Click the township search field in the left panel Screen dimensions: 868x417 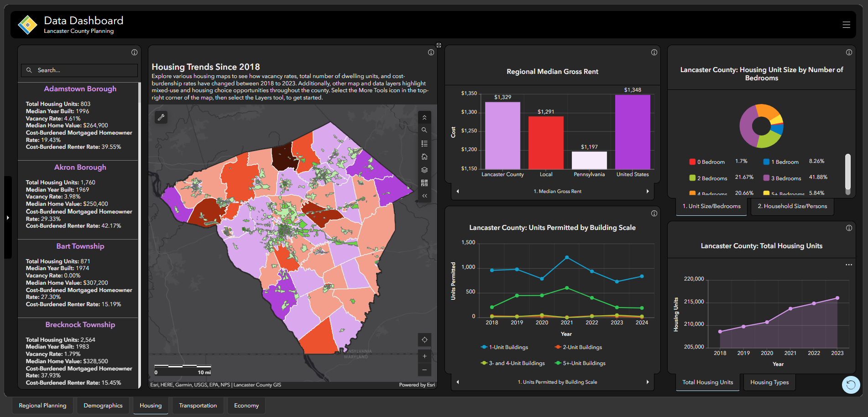tap(79, 70)
